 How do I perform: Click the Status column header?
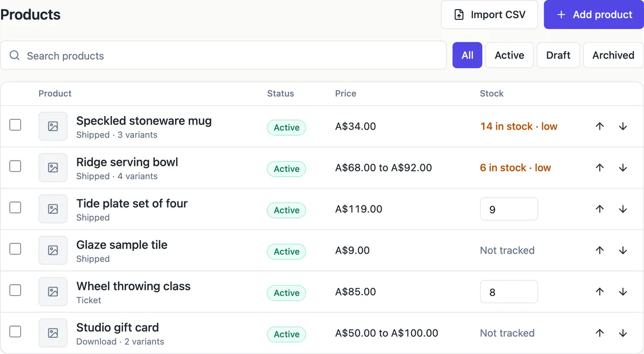coord(281,93)
